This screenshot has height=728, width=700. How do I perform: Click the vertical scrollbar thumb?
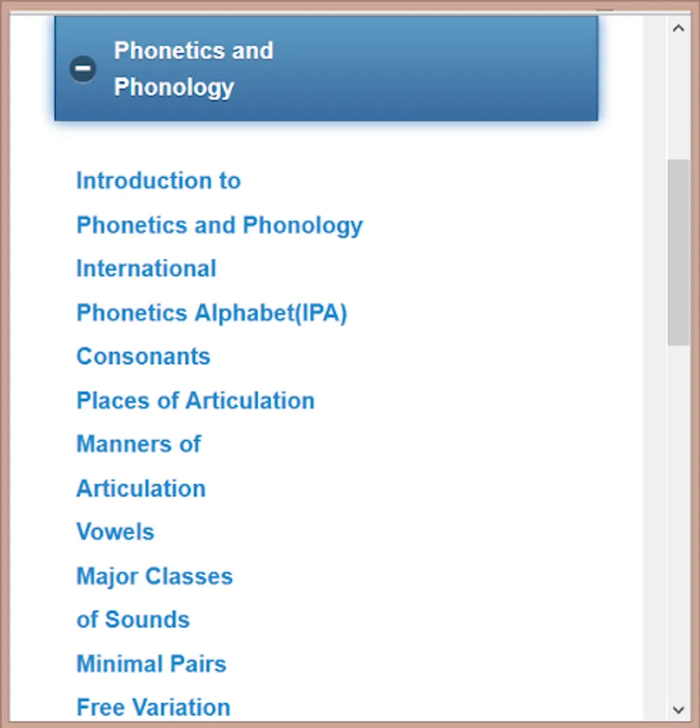click(678, 252)
